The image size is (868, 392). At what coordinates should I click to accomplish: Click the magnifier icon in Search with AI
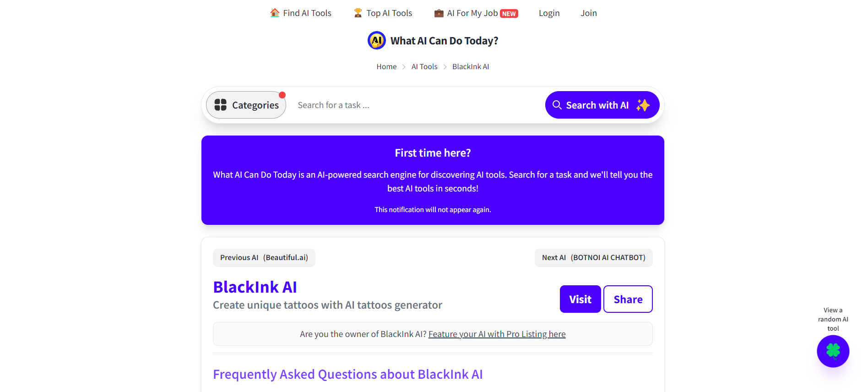(557, 105)
